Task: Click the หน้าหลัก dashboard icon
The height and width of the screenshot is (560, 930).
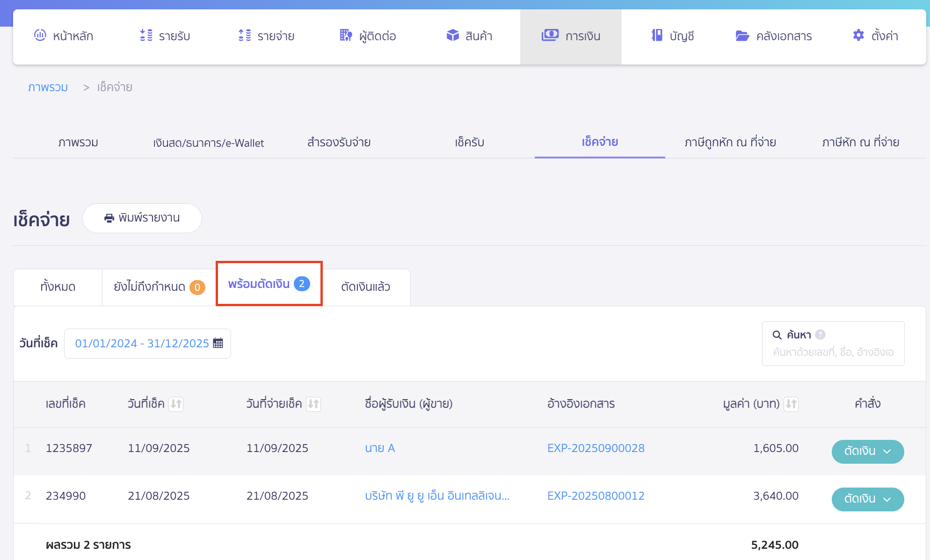Action: click(40, 35)
